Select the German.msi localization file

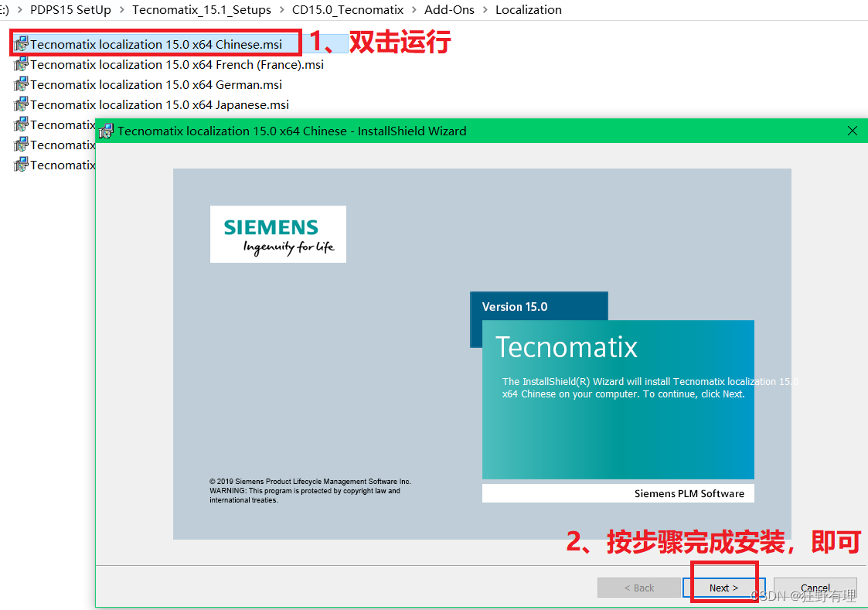pos(156,85)
